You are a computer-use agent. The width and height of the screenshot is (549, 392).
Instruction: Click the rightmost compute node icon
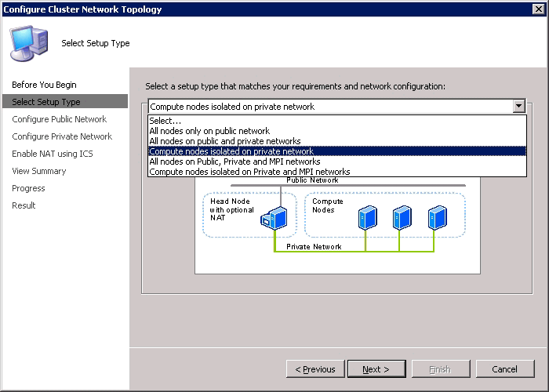(437, 217)
